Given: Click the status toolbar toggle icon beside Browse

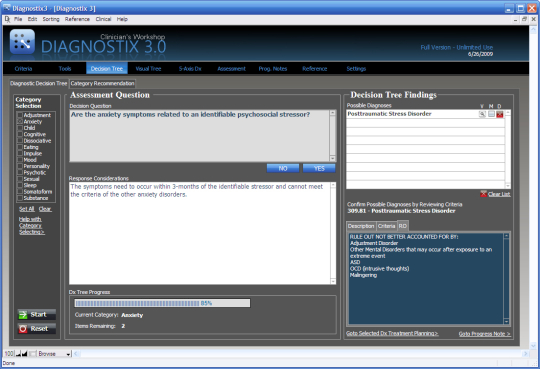Looking at the screenshot, I should point(32,353).
